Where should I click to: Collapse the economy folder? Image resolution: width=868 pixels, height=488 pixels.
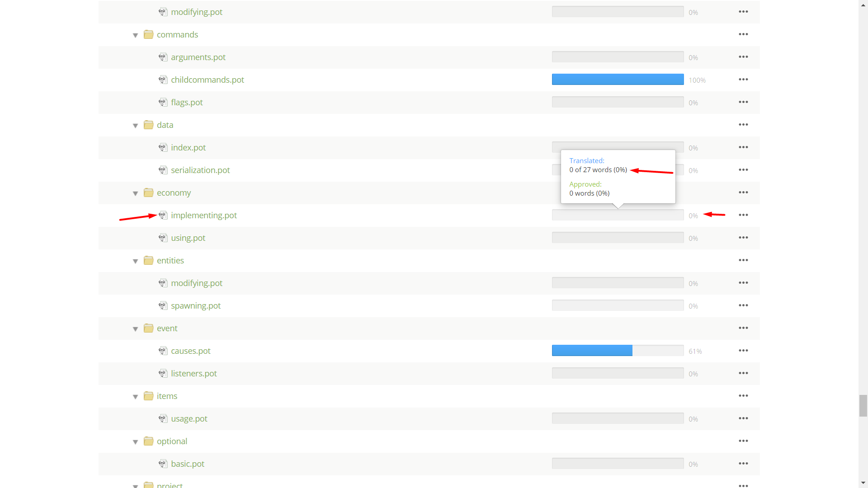pos(135,193)
